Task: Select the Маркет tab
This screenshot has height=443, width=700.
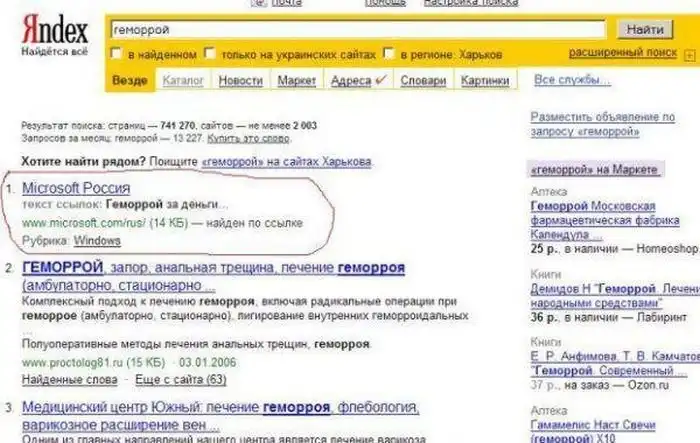Action: click(x=296, y=80)
